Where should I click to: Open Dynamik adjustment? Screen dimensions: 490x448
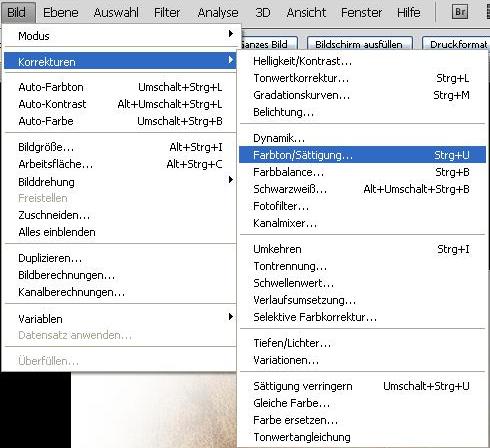point(362,138)
